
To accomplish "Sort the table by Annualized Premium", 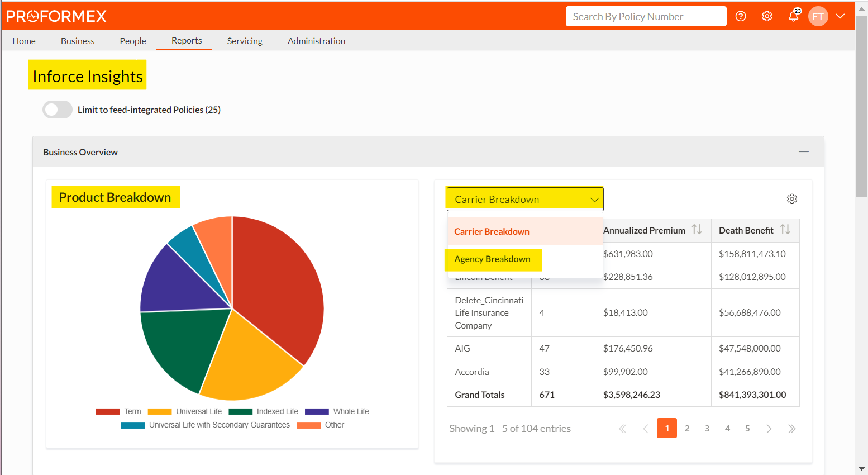I will 697,229.
